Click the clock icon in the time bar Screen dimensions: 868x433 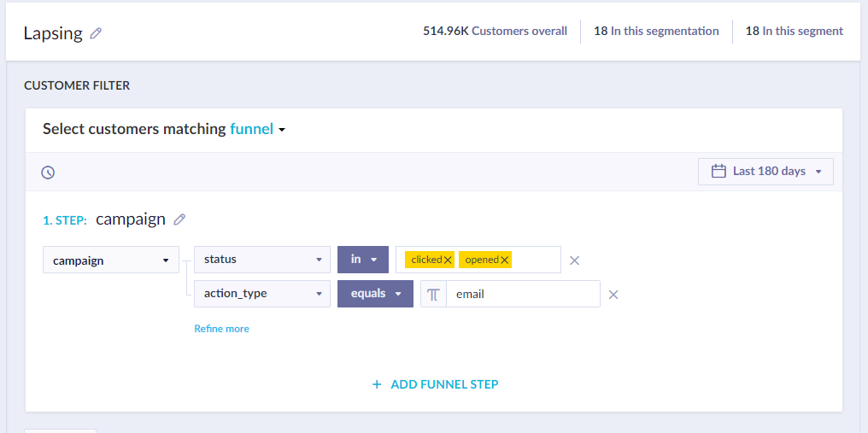click(48, 173)
